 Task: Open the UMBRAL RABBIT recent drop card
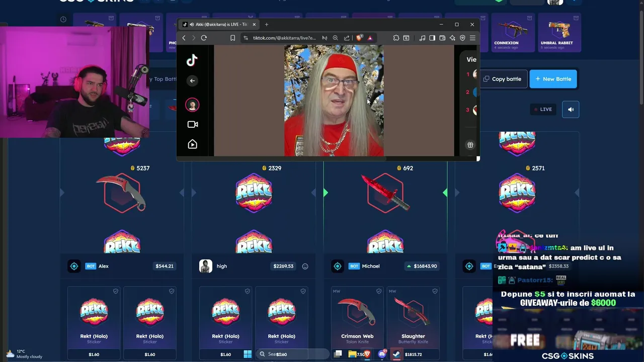pos(559,32)
